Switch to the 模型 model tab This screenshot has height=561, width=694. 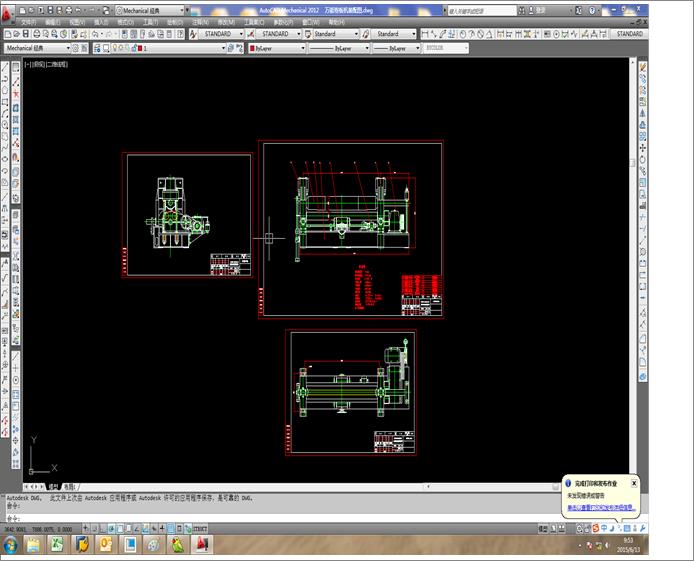pyautogui.click(x=54, y=487)
